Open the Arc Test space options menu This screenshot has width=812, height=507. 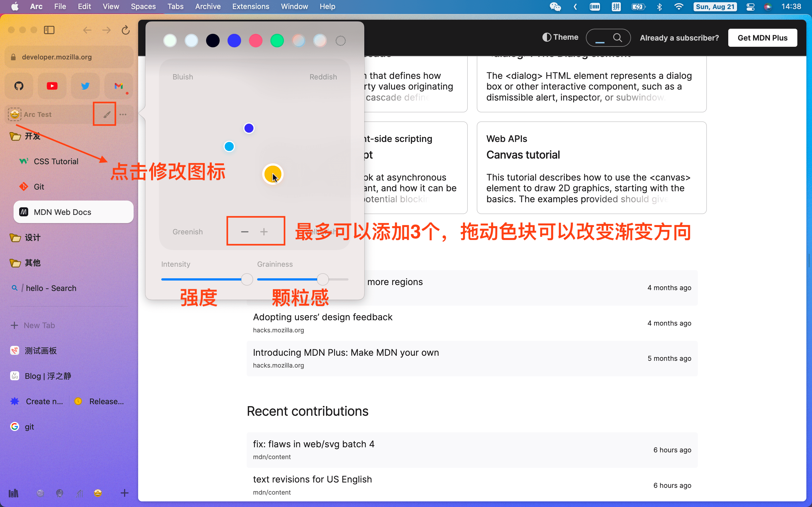(123, 115)
